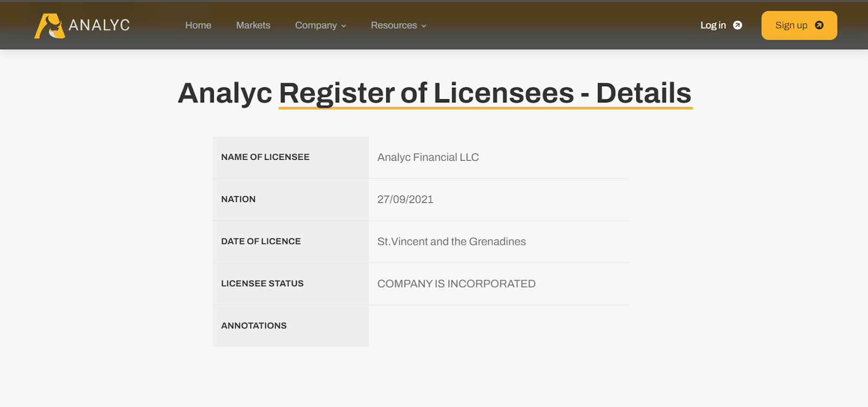Image resolution: width=868 pixels, height=407 pixels.
Task: Click the Log in link
Action: point(721,25)
